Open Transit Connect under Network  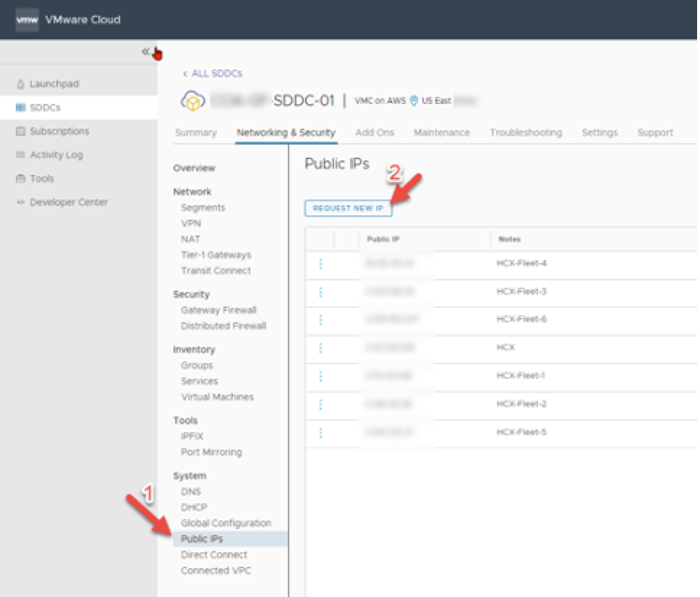pyautogui.click(x=216, y=270)
